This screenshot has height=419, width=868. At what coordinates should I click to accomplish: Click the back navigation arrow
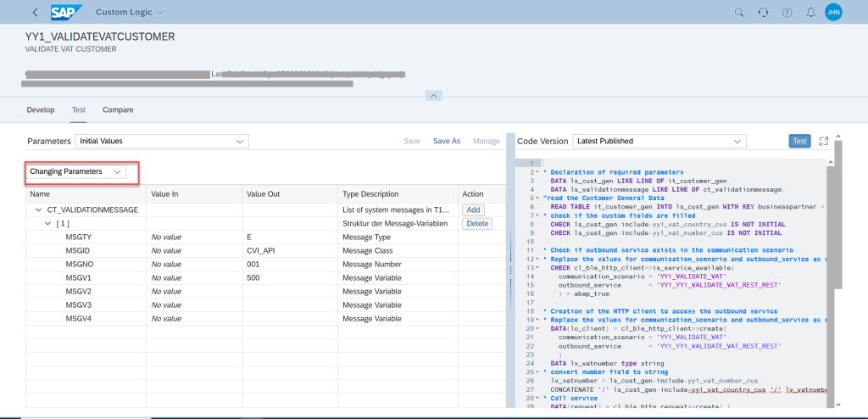tap(35, 13)
